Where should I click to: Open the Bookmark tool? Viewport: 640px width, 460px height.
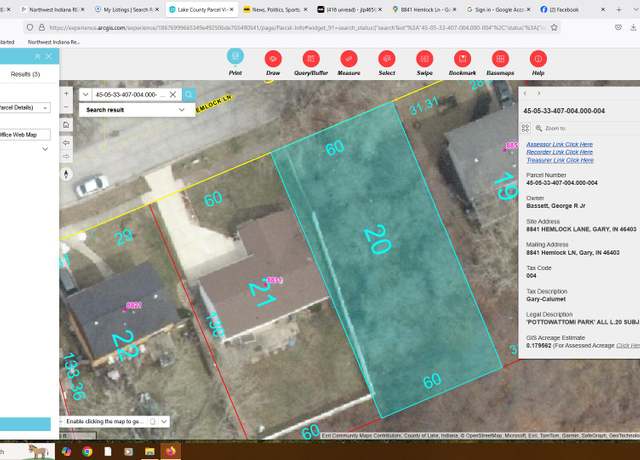[462, 59]
